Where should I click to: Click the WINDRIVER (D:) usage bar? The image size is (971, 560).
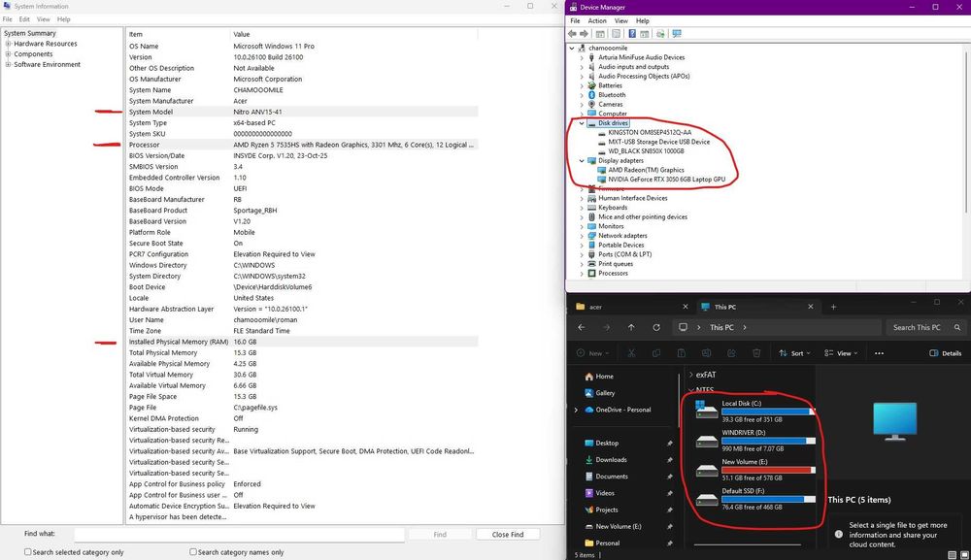[x=768, y=442]
